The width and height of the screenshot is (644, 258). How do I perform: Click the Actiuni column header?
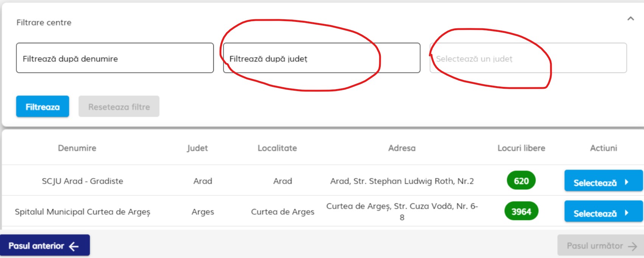click(604, 148)
